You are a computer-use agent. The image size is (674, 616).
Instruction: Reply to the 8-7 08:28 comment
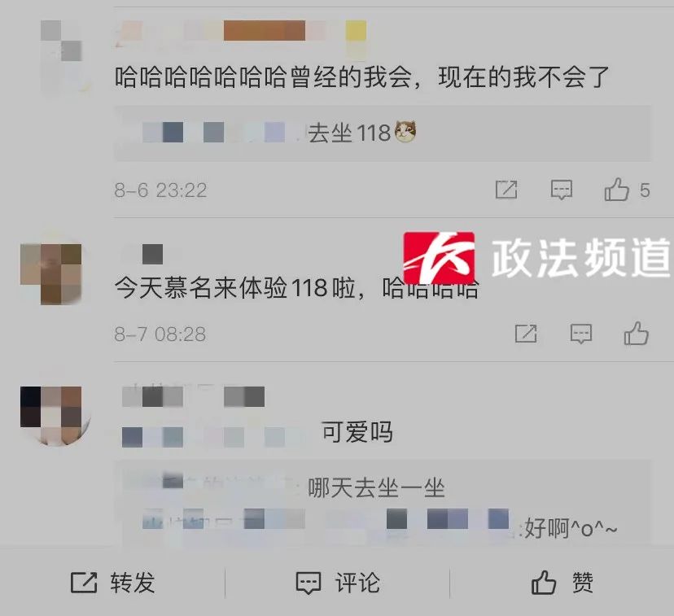click(580, 334)
